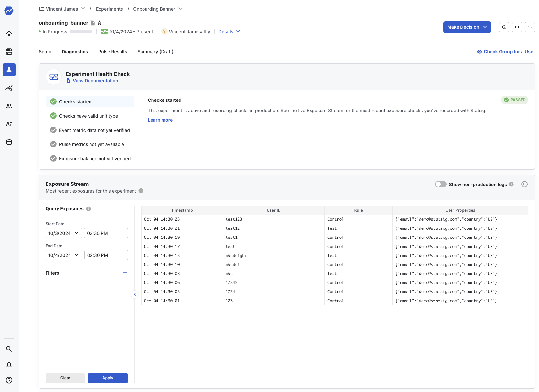Pause the exposure stream
539x392 pixels.
[x=524, y=184]
